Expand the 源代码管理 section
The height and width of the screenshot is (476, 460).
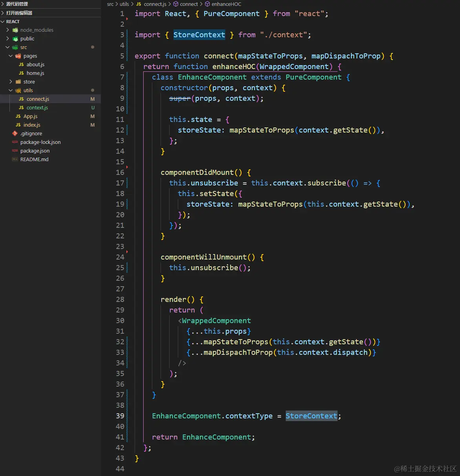coord(3,4)
